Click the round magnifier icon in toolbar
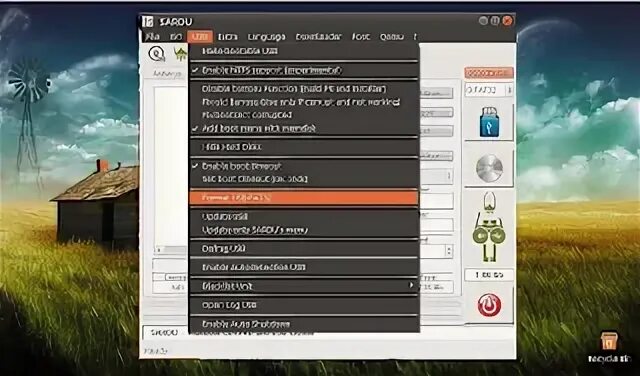The height and width of the screenshot is (376, 640). click(x=156, y=53)
